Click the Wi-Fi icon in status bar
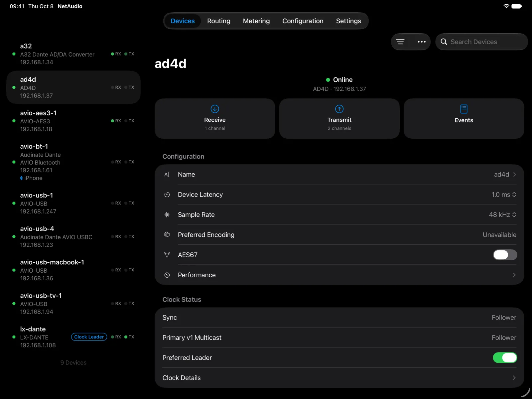 click(506, 6)
